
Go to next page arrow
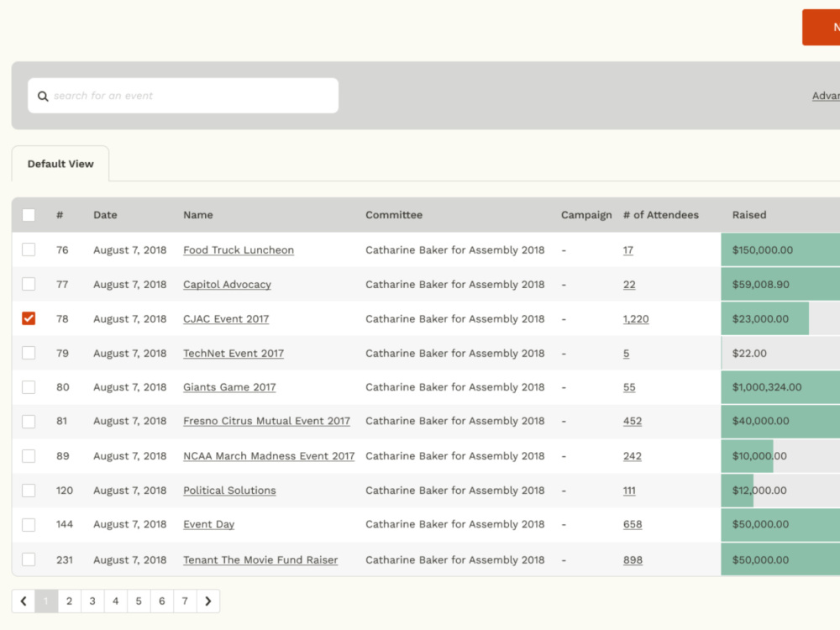click(208, 601)
